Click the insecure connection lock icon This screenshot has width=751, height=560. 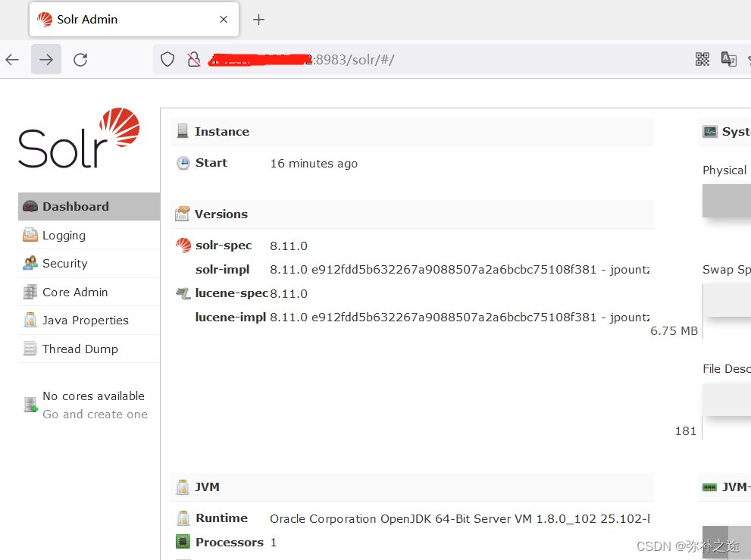click(x=194, y=59)
